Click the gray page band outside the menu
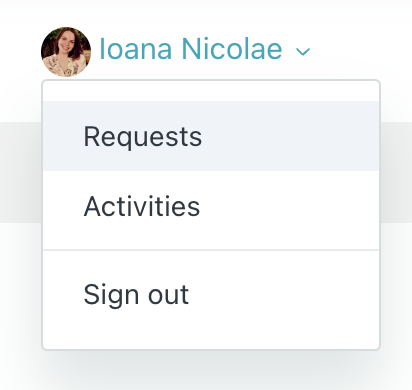This screenshot has height=390, width=412. point(21,172)
